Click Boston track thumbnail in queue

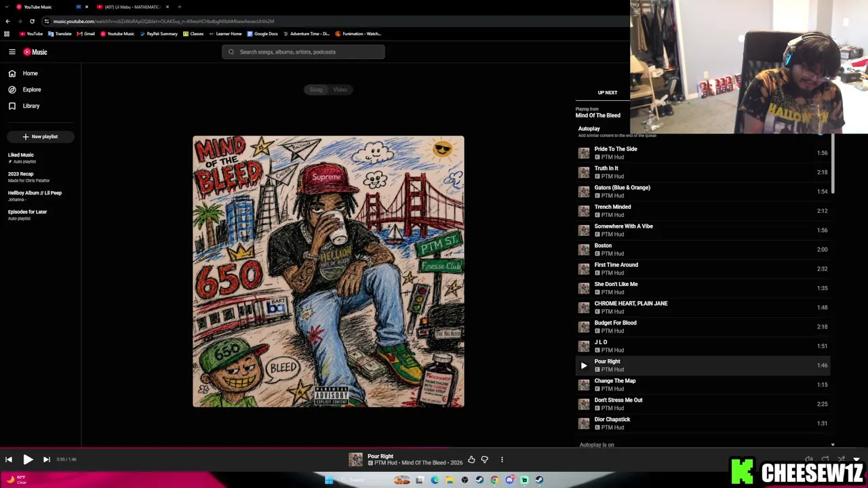584,249
